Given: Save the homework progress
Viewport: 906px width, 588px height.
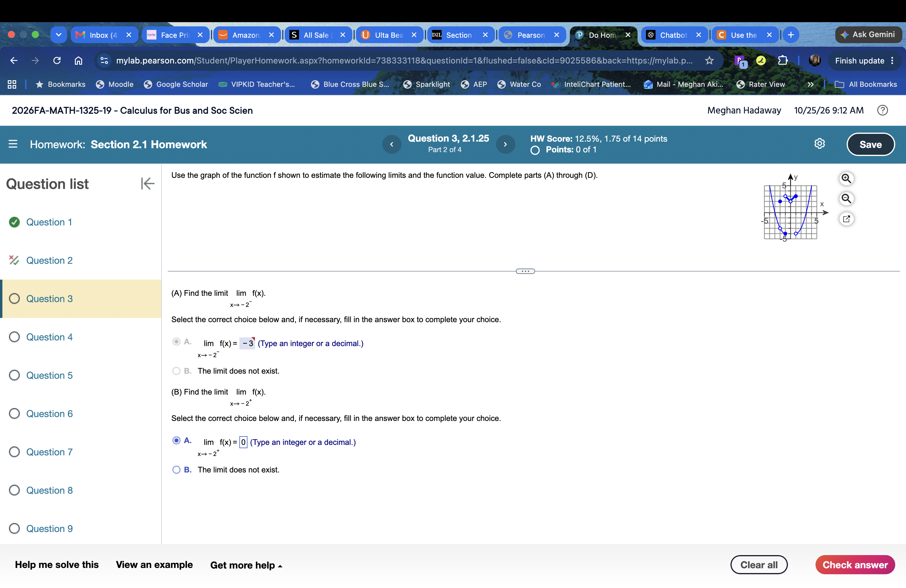Looking at the screenshot, I should tap(870, 145).
